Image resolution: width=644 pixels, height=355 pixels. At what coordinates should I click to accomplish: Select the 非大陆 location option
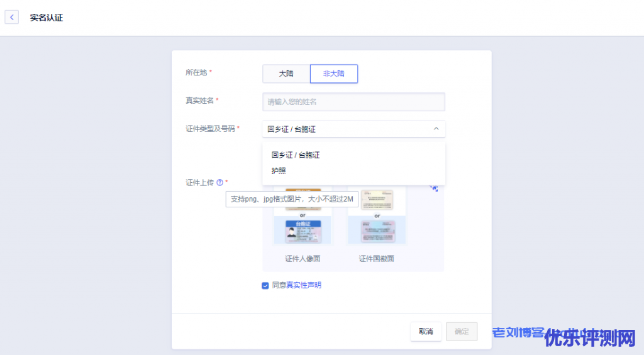click(x=334, y=74)
